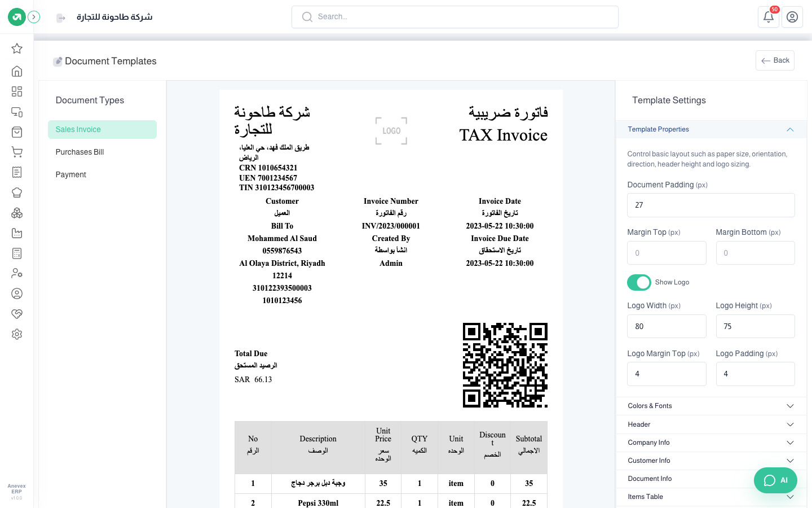This screenshot has width=812, height=508.
Task: Expand the Company Info section
Action: [711, 443]
